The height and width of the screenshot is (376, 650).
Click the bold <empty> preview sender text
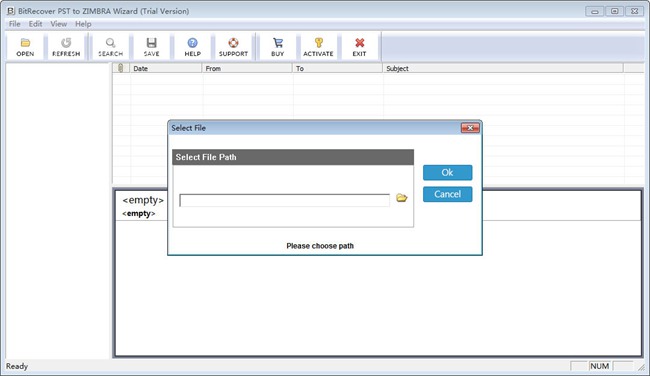tap(139, 213)
